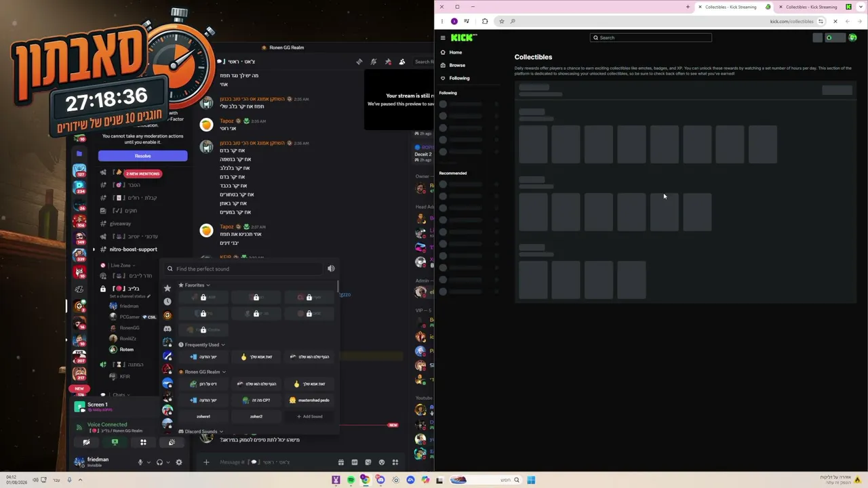Select Rotem in the voice channel
868x488 pixels.
(127, 350)
